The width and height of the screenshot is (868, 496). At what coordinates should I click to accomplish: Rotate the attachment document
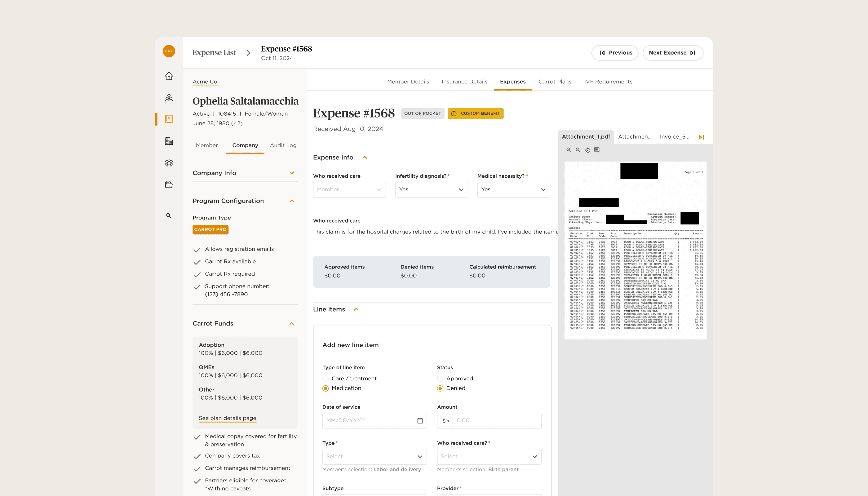click(x=587, y=150)
